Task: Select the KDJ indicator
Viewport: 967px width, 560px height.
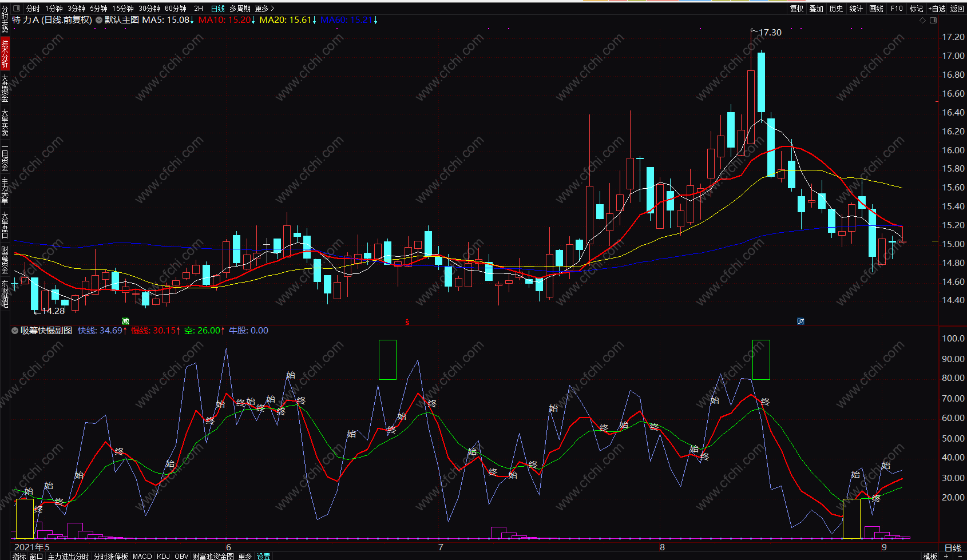Action: [x=163, y=556]
